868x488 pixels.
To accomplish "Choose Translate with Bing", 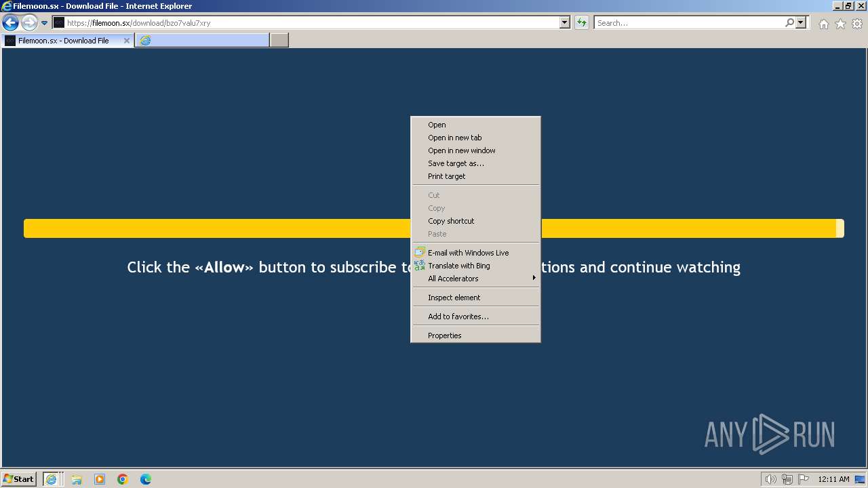I will pyautogui.click(x=475, y=266).
